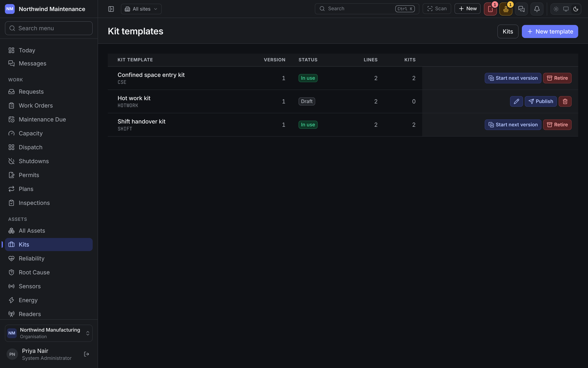Open Dispatch in the sidebar
This screenshot has height=368, width=588.
[49, 147]
